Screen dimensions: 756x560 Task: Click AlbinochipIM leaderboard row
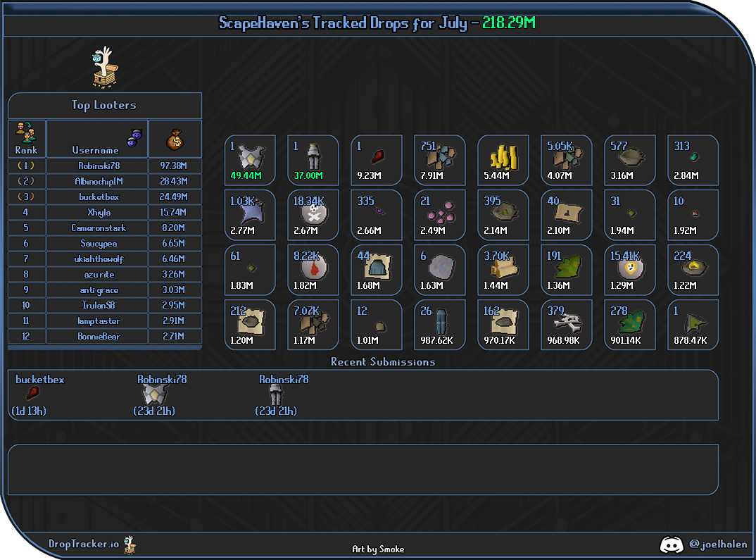coord(105,181)
